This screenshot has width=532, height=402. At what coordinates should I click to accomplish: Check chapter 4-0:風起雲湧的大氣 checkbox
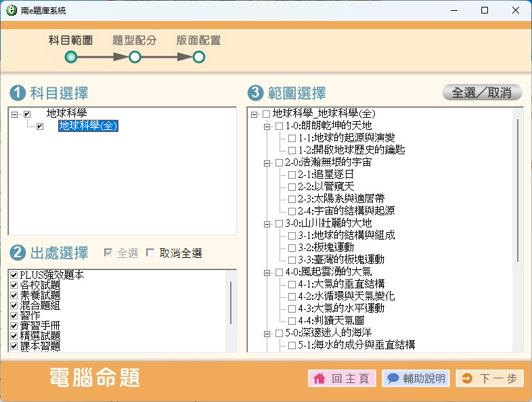point(280,273)
